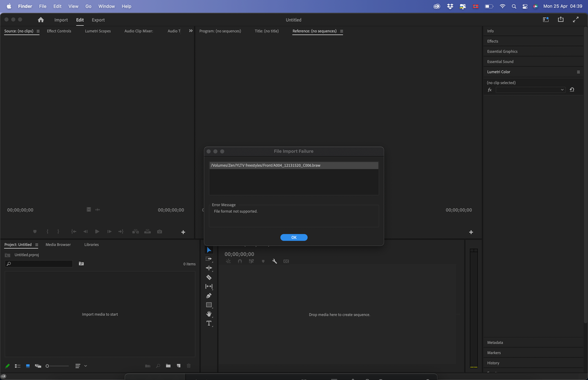Open the Project panel hamburger menu
The height and width of the screenshot is (380, 588).
pos(36,245)
